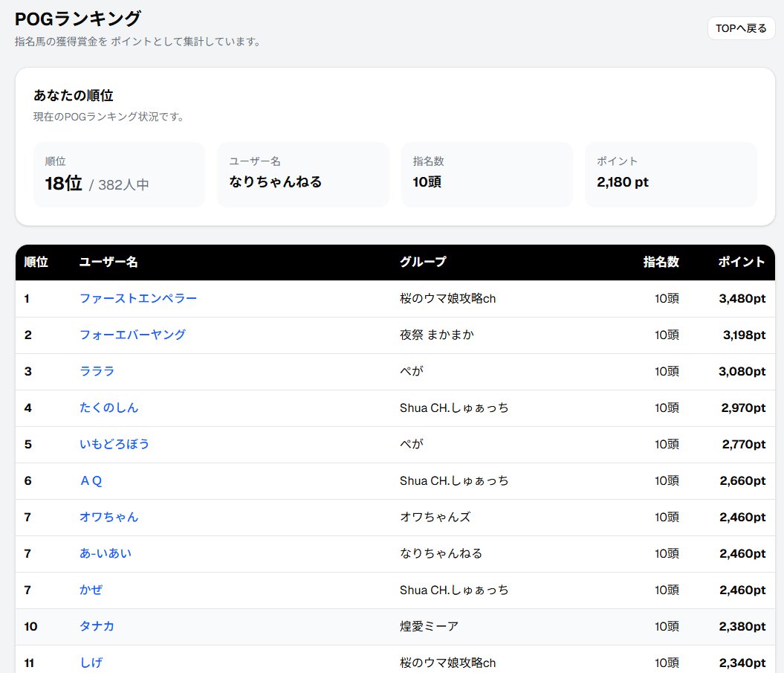This screenshot has width=784, height=673.
Task: Click rank number 10 in タナカ row
Action: [30, 626]
